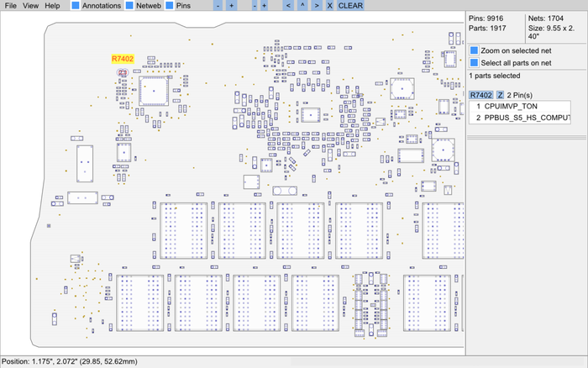
Task: Toggle the Netweb checkbox
Action: 130,6
